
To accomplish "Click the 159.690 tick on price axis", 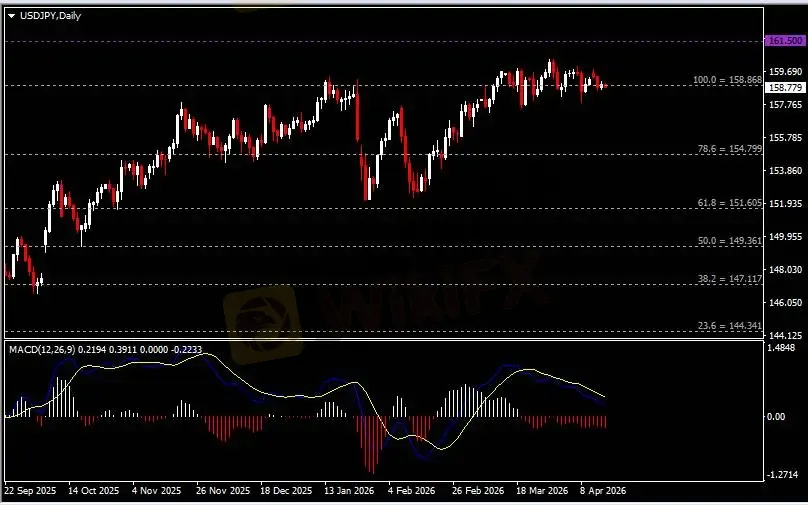I will [x=783, y=72].
